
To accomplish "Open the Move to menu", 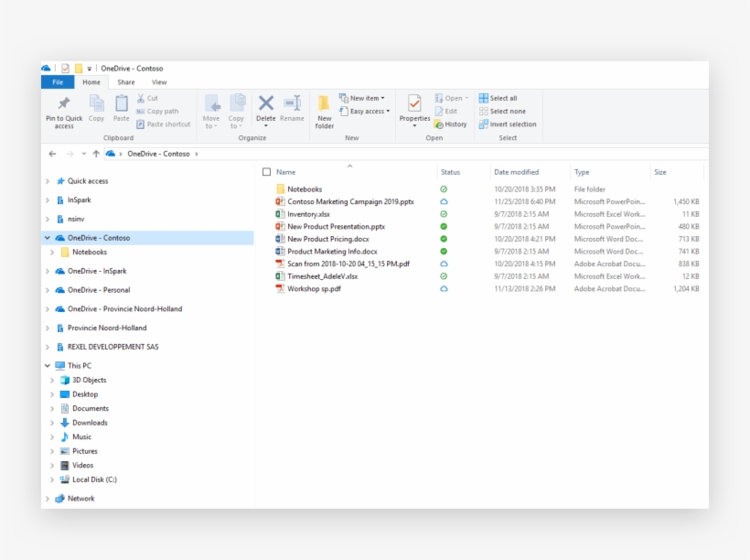I will pos(211,112).
